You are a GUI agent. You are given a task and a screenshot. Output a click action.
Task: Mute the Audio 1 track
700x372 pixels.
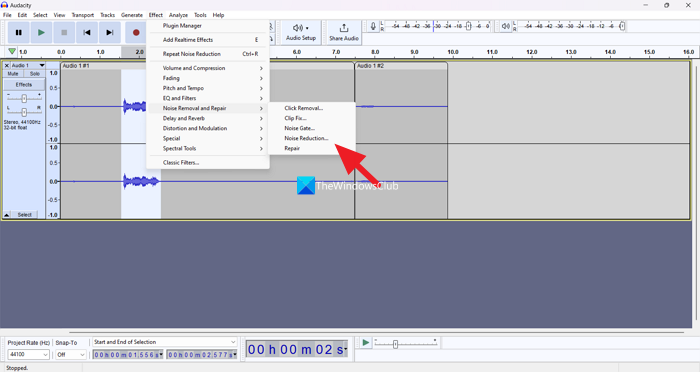pyautogui.click(x=13, y=74)
